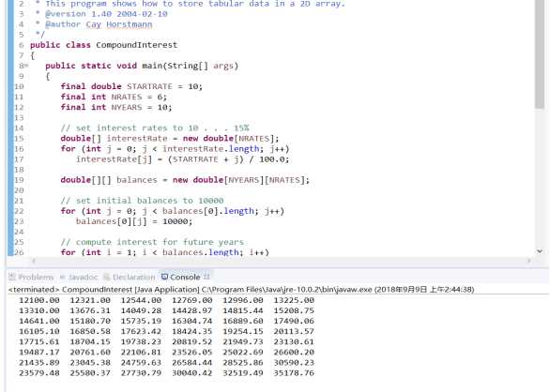Click line number 13 in gutter
Viewport: 550px width, 392px height.
tap(19, 117)
